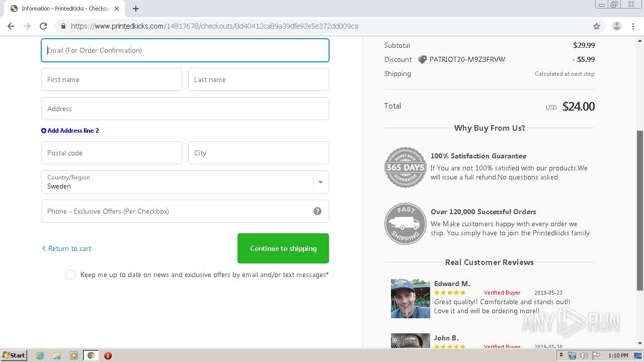Click the Subtotal $29.99 amount
This screenshot has width=644, height=362.
tap(584, 45)
